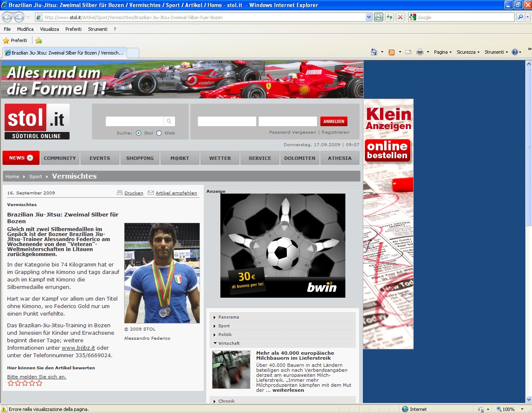Click the compatibility view icon
The width and height of the screenshot is (532, 413).
tap(379, 17)
